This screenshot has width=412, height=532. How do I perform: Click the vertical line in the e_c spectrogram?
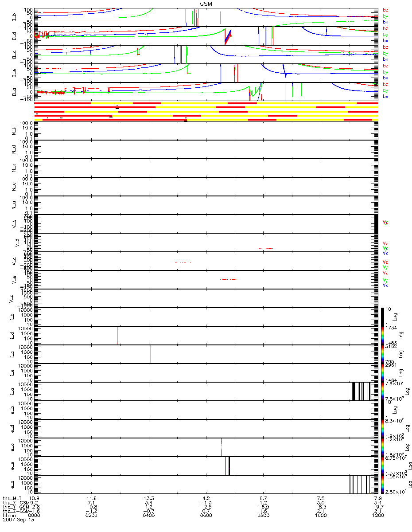point(221,447)
